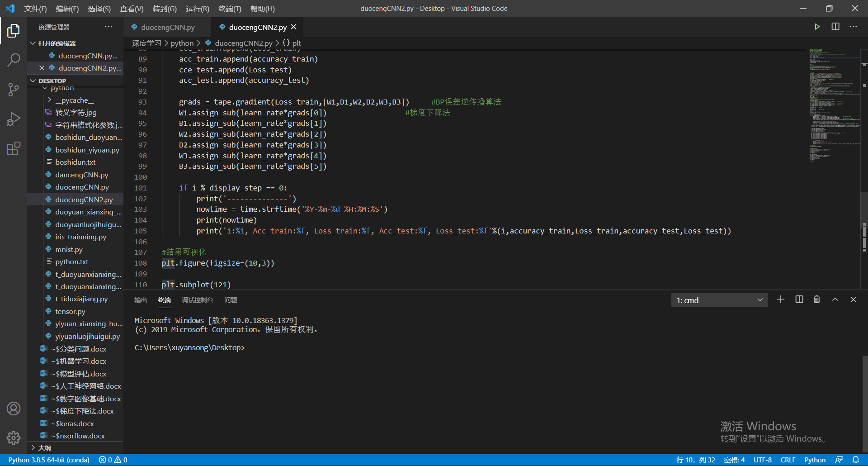Change indentation setting '空格: 4'
This screenshot has width=868, height=466.
coord(734,460)
